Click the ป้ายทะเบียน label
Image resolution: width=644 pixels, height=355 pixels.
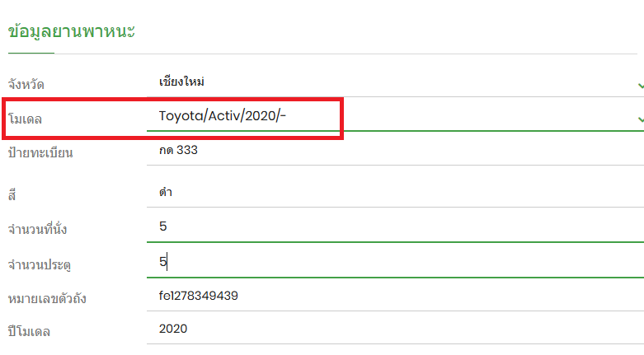[40, 153]
